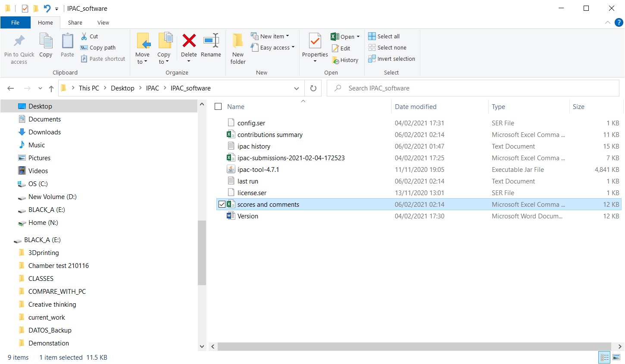Screen dimensions: 625x364
Task: Click the Edit pencil button
Action: coord(341,49)
